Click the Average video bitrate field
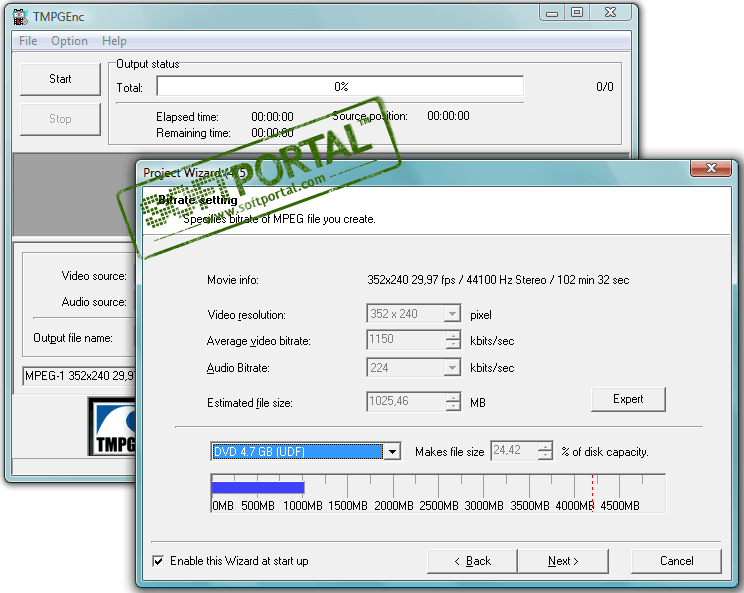The height and width of the screenshot is (593, 744). 406,340
